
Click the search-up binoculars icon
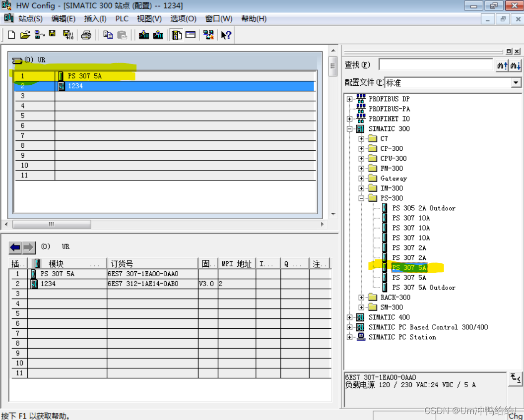502,65
